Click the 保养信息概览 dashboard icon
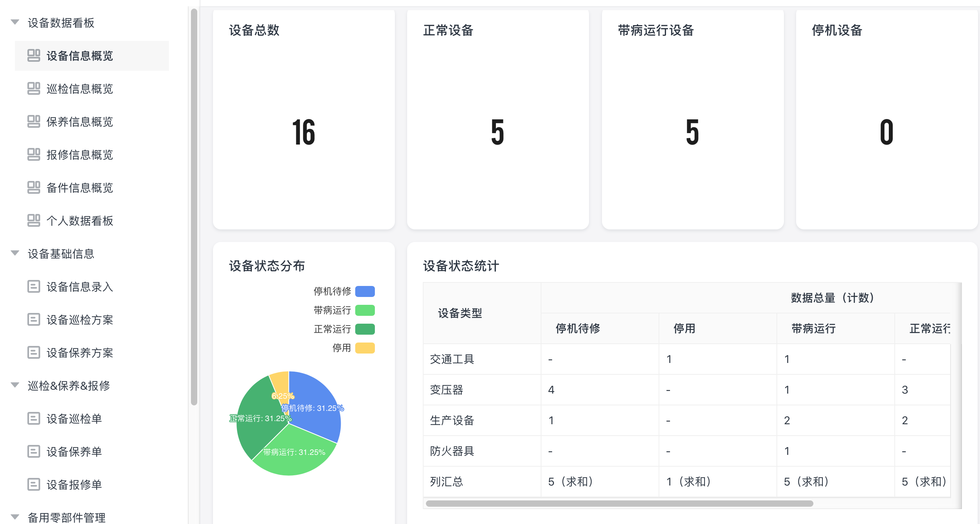The height and width of the screenshot is (524, 980). pyautogui.click(x=34, y=121)
